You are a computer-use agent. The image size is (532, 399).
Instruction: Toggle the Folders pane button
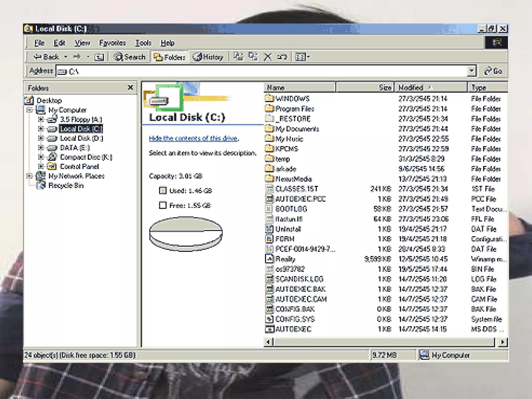pyautogui.click(x=169, y=57)
